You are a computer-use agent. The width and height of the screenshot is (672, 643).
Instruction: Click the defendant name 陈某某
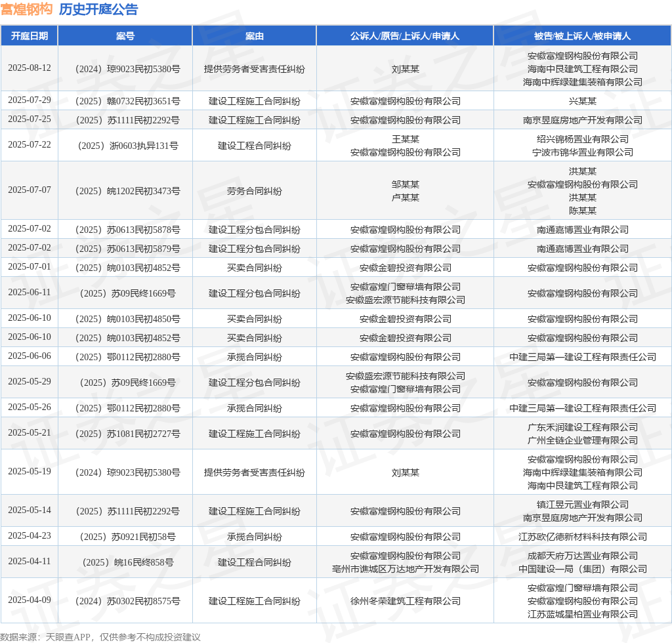pyautogui.click(x=583, y=211)
